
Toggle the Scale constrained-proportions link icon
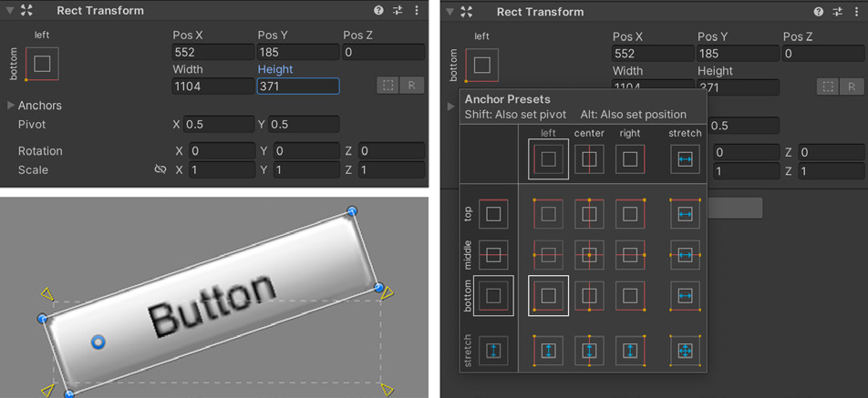(160, 169)
